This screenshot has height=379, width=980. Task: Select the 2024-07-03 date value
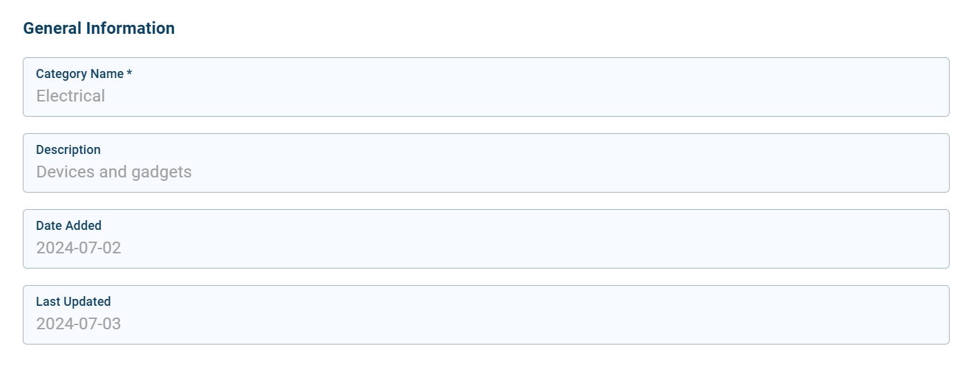click(79, 324)
